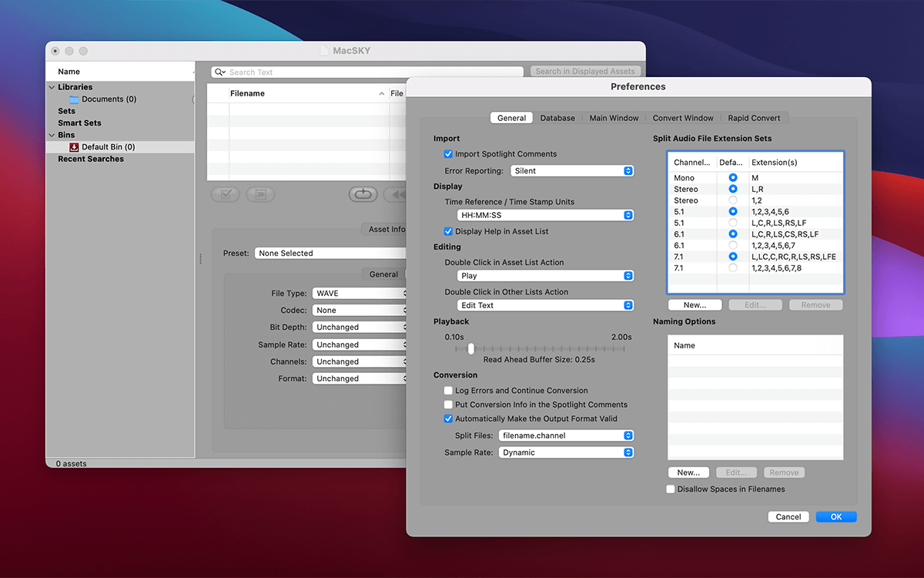Image resolution: width=924 pixels, height=578 pixels.
Task: Enable Log Errors and Continue Conversion
Action: pyautogui.click(x=448, y=391)
